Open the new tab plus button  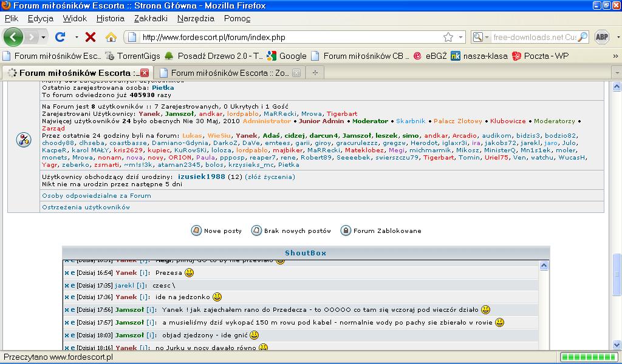click(315, 73)
